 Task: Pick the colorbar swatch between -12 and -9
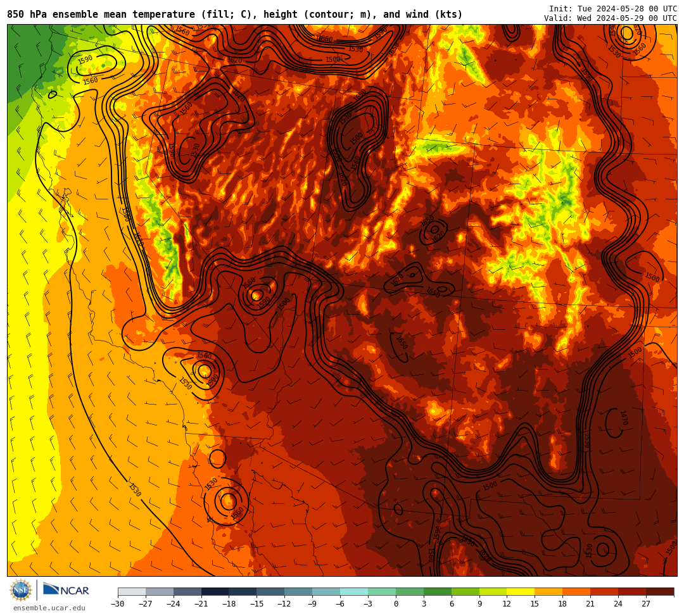coord(298,591)
